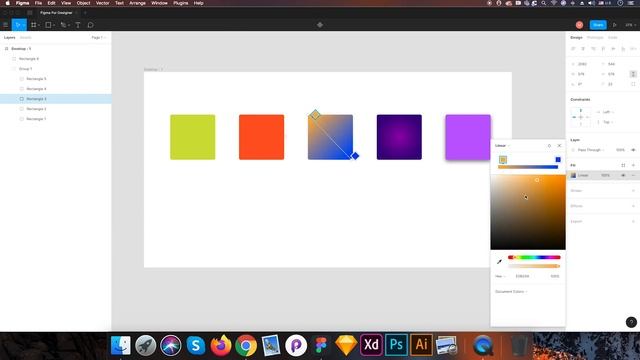
Task: Expand the Document Colors dropdown
Action: click(x=511, y=292)
